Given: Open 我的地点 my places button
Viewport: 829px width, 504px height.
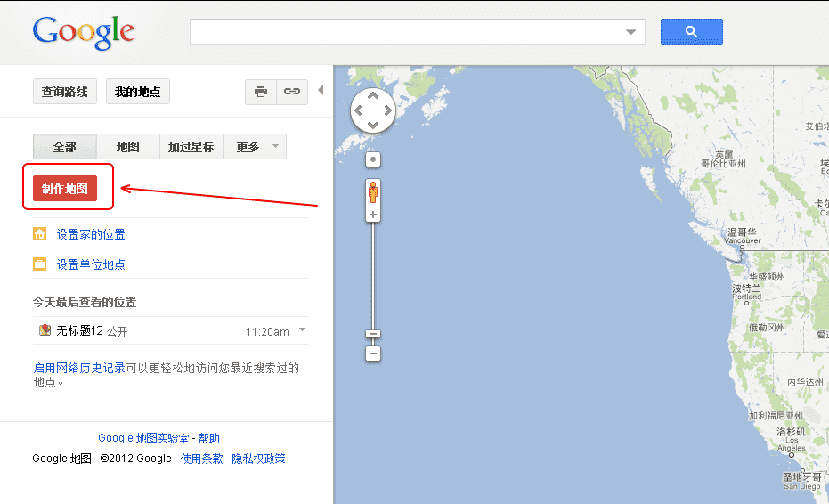Looking at the screenshot, I should (137, 92).
